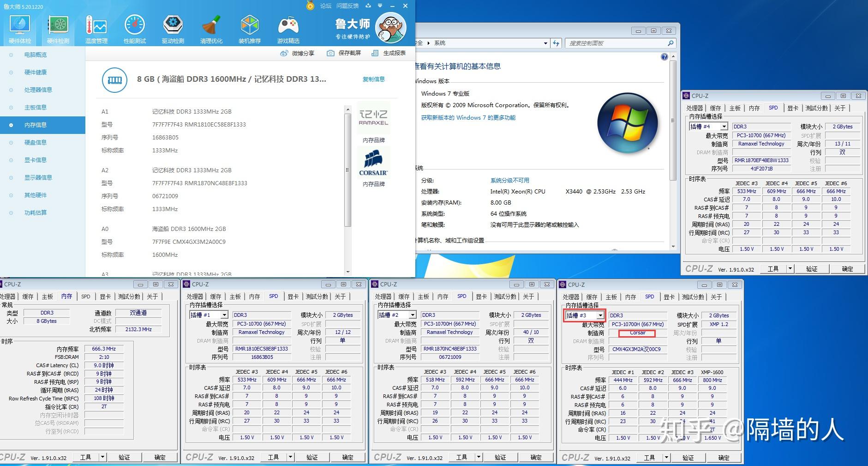The height and width of the screenshot is (466, 868).
Task: Expand the 插槽 #2 slot dropdown
Action: pos(413,315)
